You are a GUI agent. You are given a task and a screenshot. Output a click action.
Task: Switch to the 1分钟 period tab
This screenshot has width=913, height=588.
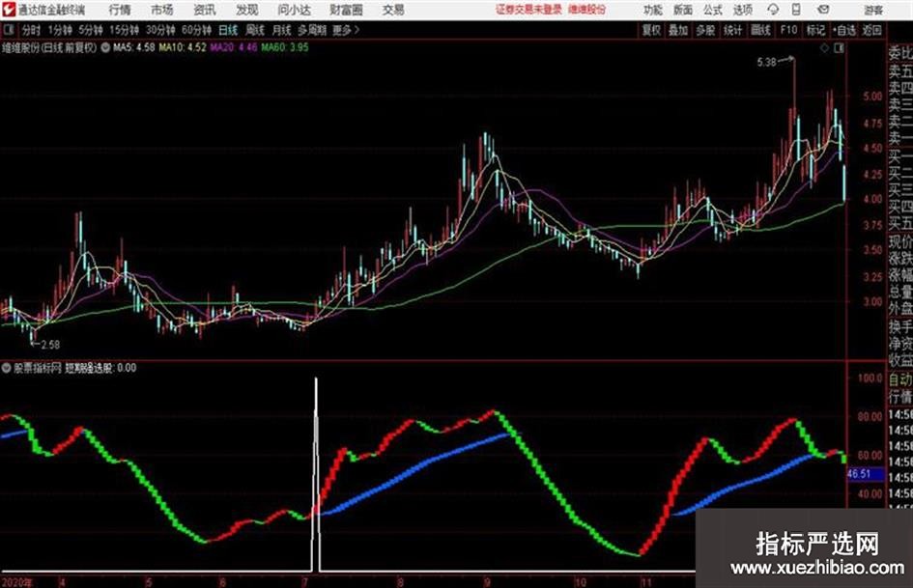[59, 30]
